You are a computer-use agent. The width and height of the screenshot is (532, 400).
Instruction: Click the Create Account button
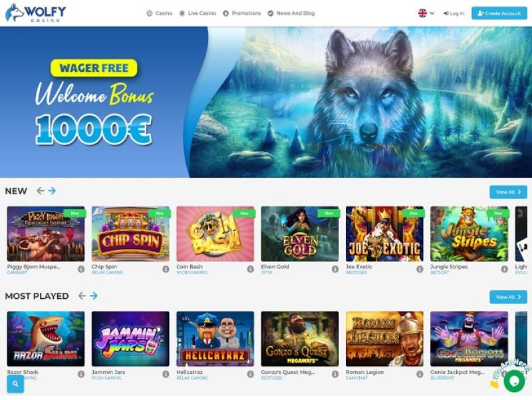[499, 13]
